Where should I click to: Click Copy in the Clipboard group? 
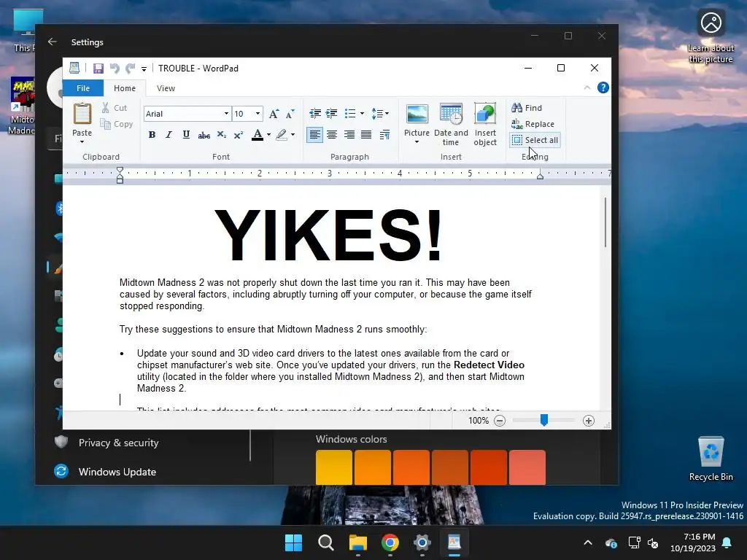[117, 124]
